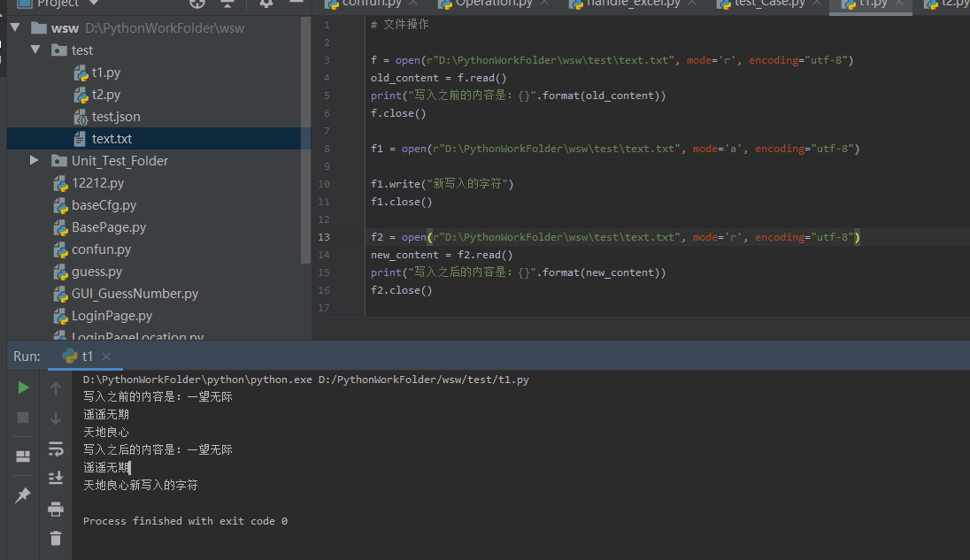Click the new_content = f2.read() line
The image size is (970, 560).
[442, 255]
